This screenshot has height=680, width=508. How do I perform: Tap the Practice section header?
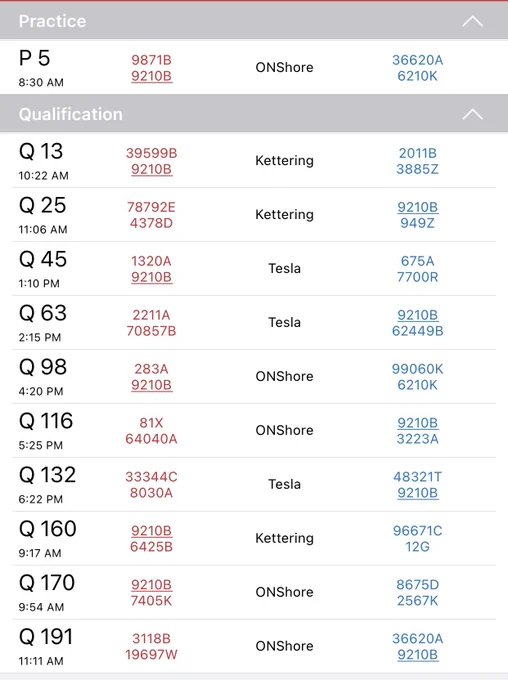point(254,20)
